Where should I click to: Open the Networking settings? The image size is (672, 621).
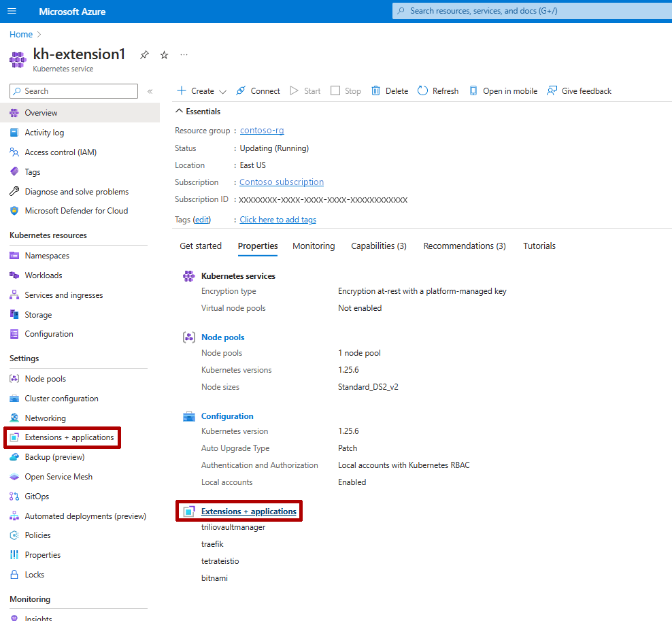tap(46, 418)
